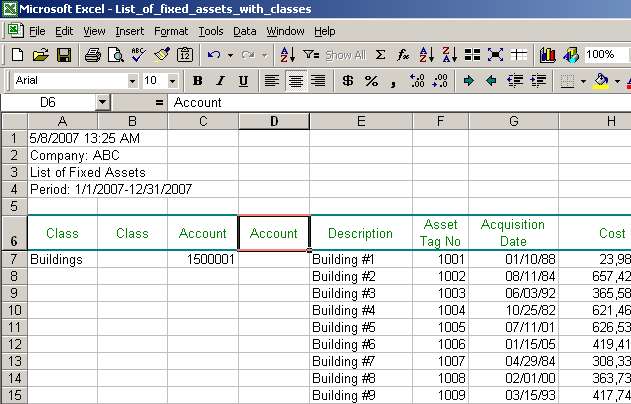Undo the last action
Screen dimensions: 631x404
214,55
